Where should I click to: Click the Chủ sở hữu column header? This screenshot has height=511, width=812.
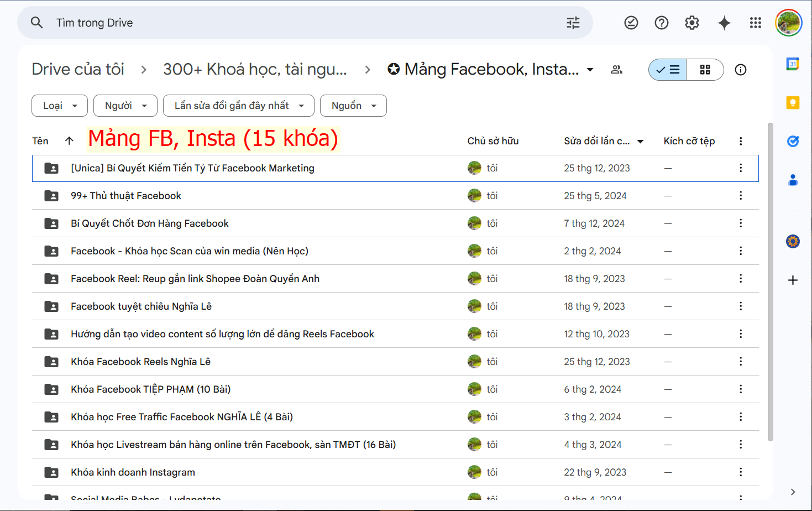click(x=493, y=141)
